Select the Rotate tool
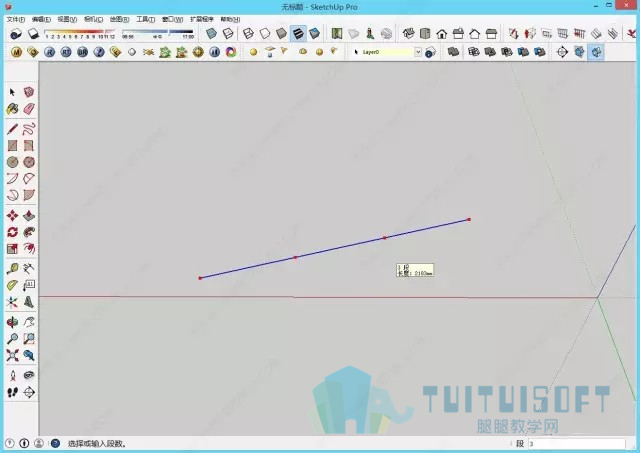 (12, 232)
